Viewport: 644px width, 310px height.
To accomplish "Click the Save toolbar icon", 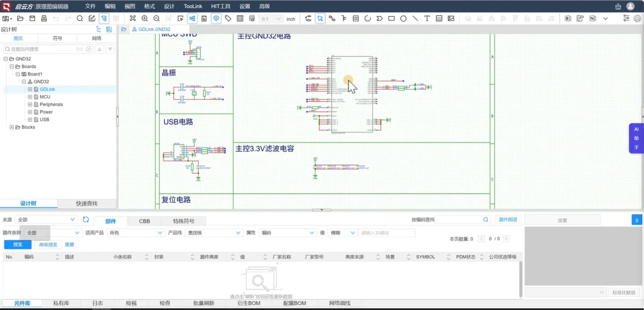I will (32, 18).
